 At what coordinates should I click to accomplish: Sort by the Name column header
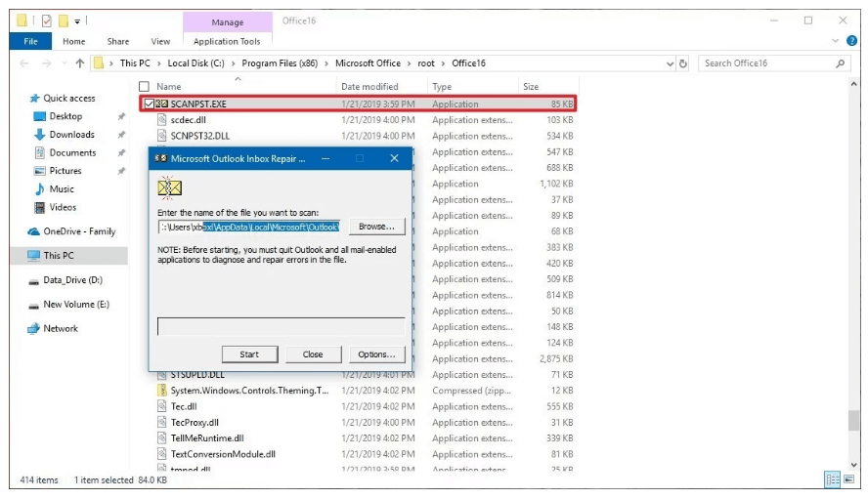pos(169,87)
